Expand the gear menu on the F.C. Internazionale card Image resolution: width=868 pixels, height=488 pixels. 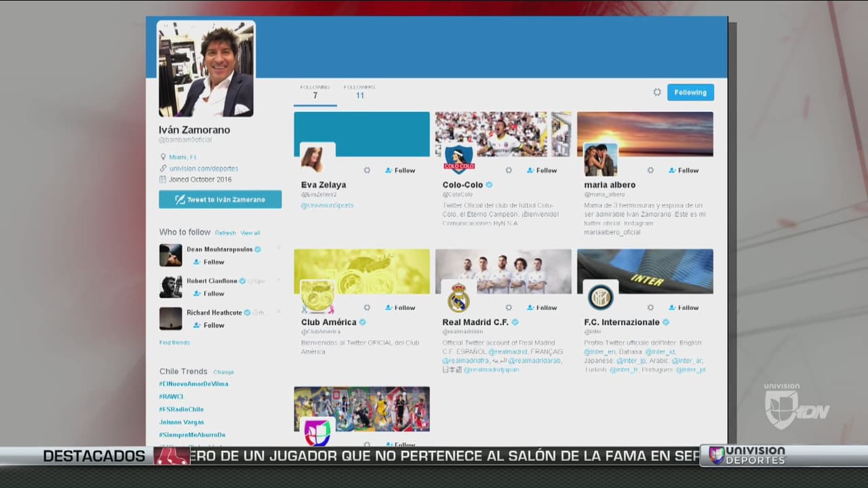[x=650, y=308]
